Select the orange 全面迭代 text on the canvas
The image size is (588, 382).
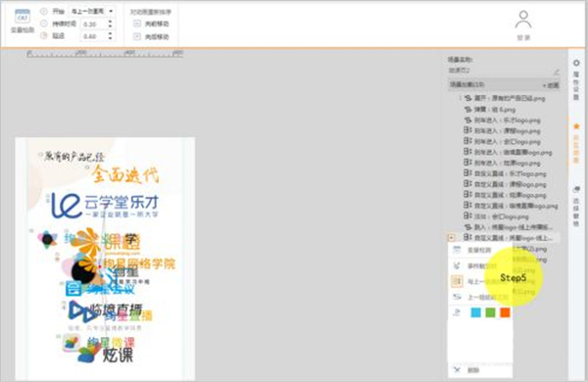124,174
